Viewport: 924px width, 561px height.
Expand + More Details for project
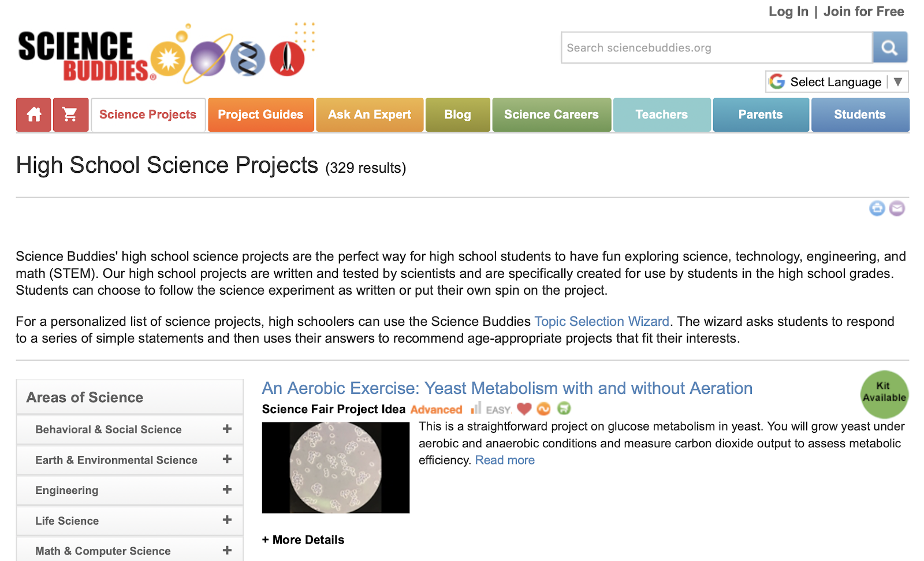coord(303,540)
